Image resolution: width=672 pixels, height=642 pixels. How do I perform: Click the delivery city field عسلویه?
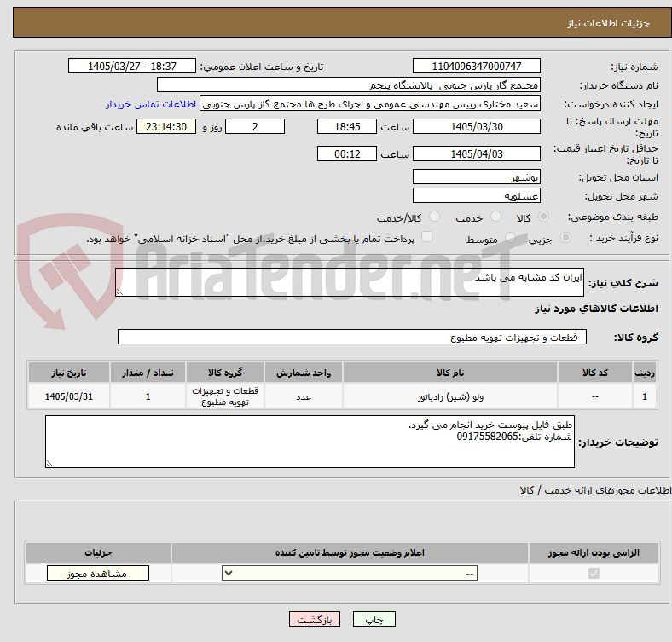pos(476,195)
